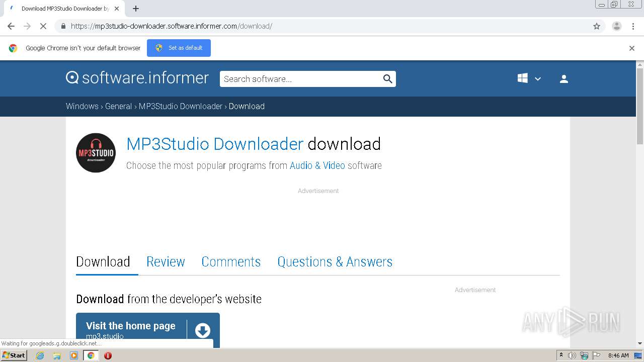Go to Windows breadcrumb

coord(82,106)
